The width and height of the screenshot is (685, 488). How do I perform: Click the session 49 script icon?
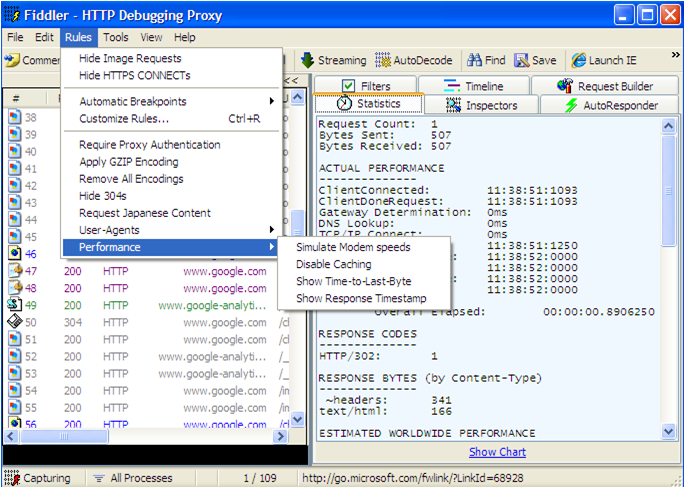click(x=15, y=305)
